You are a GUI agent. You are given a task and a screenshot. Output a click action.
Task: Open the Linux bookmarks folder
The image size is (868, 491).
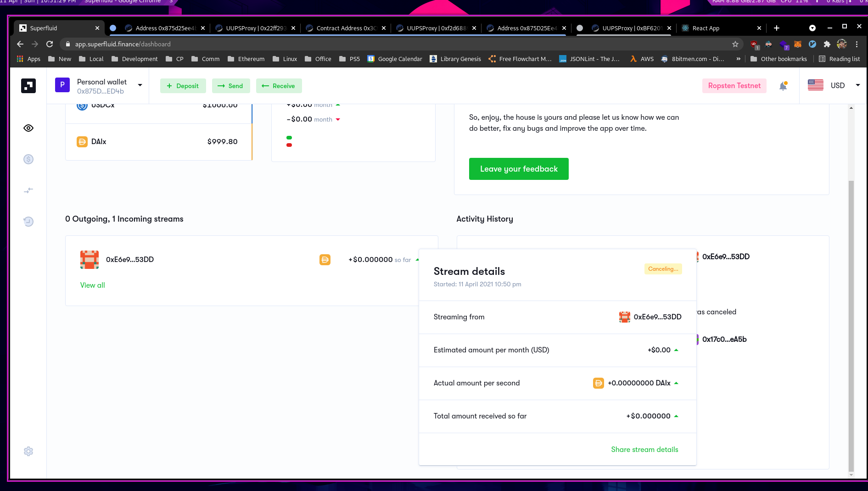coord(285,59)
